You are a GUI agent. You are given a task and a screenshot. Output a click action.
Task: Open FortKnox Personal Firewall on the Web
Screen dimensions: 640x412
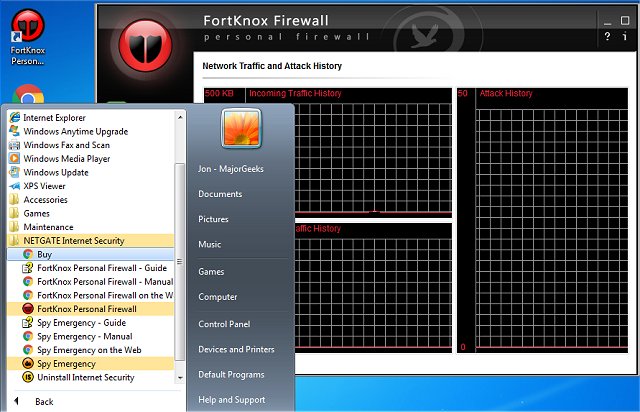pyautogui.click(x=90, y=295)
